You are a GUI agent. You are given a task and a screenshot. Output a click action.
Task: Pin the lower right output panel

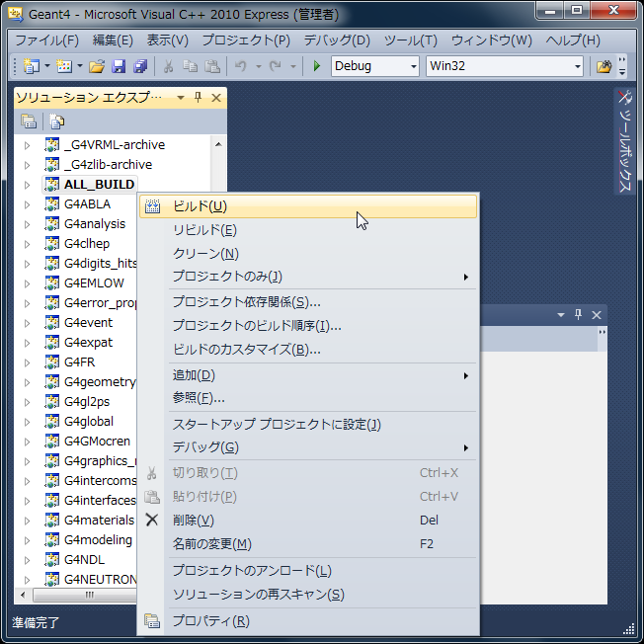pos(578,315)
